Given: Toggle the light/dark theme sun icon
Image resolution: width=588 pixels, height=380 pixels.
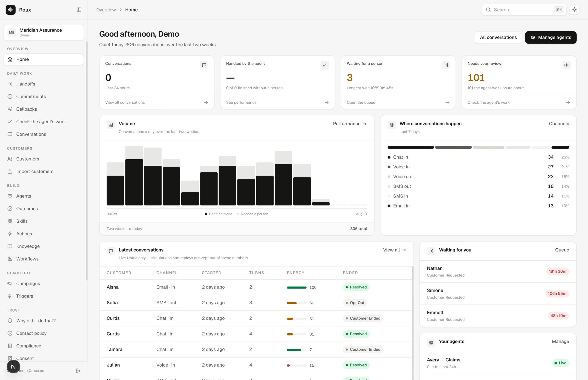Looking at the screenshot, I should (575, 10).
